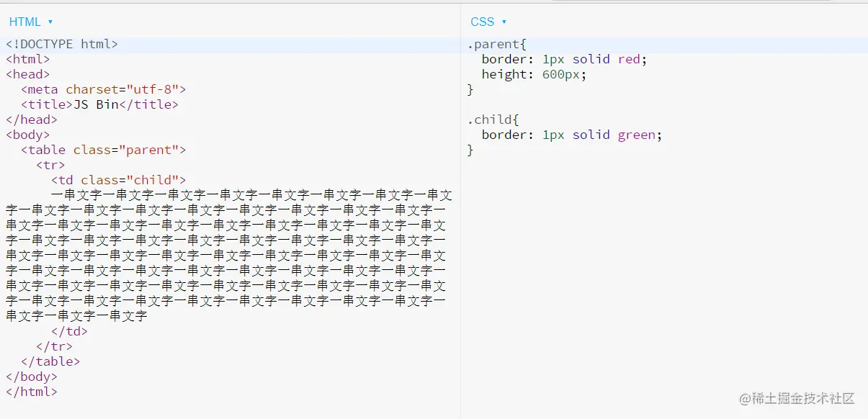Click the opening <body> tag line
Viewport: 868px width, 419px height.
click(28, 135)
